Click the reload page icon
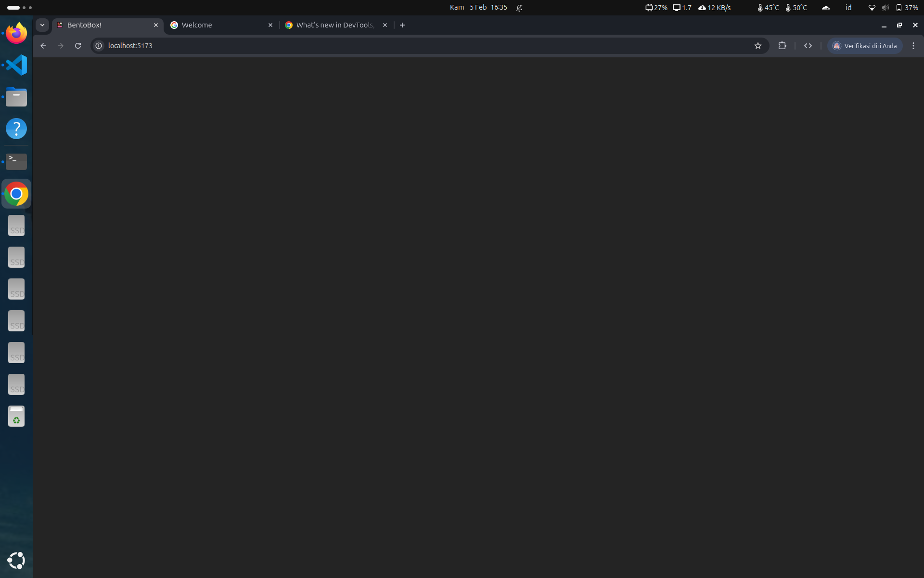 78,46
